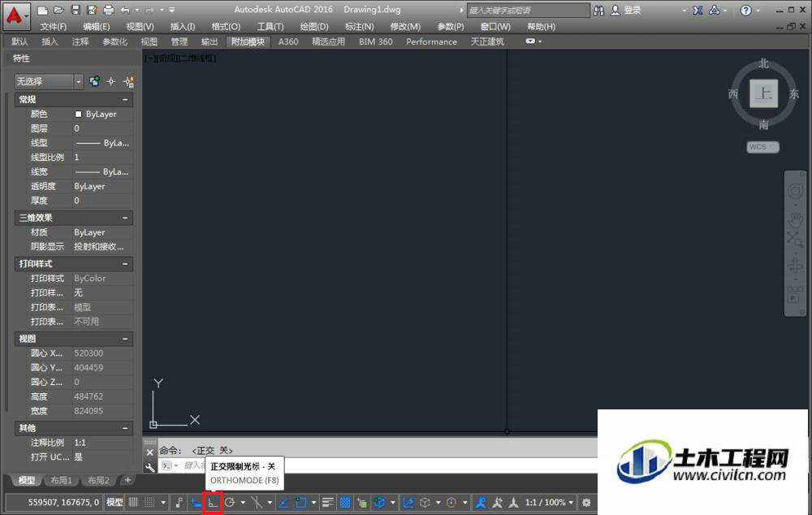
Task: Toggle 2D object snap
Action: [301, 503]
